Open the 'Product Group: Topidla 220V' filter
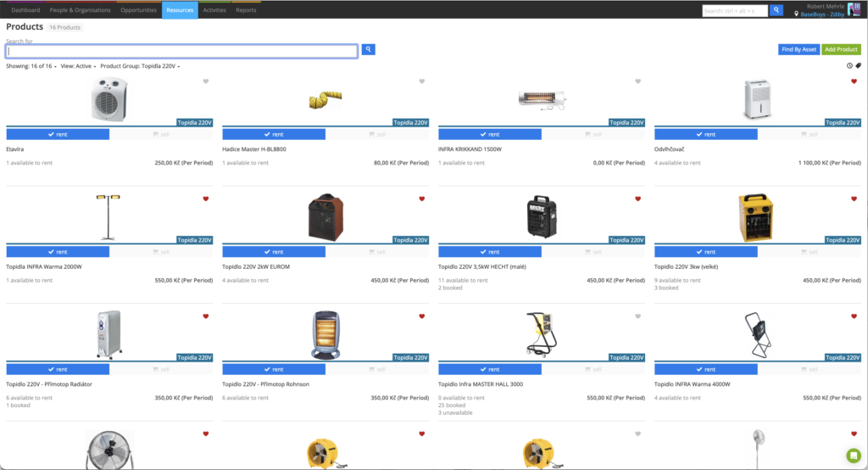Viewport: 868px width, 470px height. 140,66
